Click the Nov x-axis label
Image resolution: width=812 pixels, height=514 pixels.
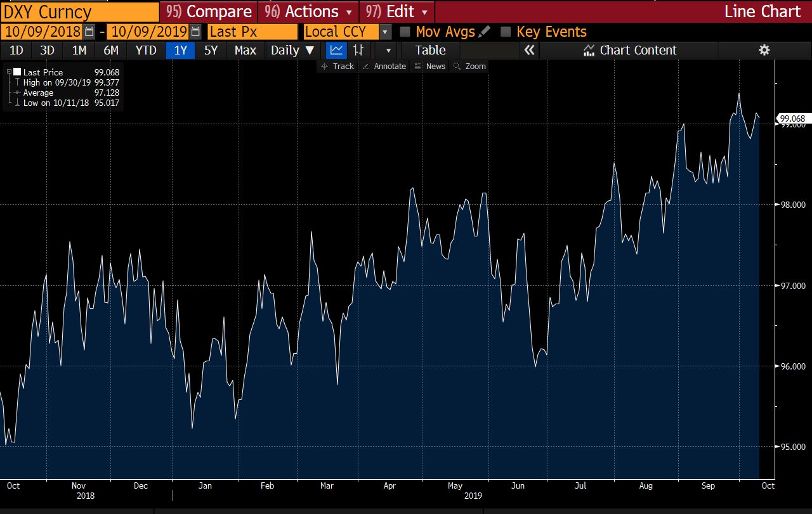pos(79,486)
